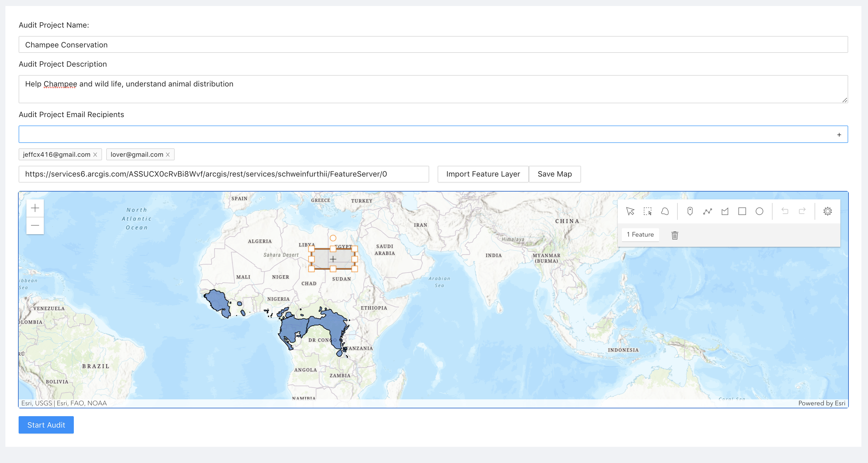This screenshot has width=868, height=463.
Task: Open sketch settings gear menu
Action: 827,211
